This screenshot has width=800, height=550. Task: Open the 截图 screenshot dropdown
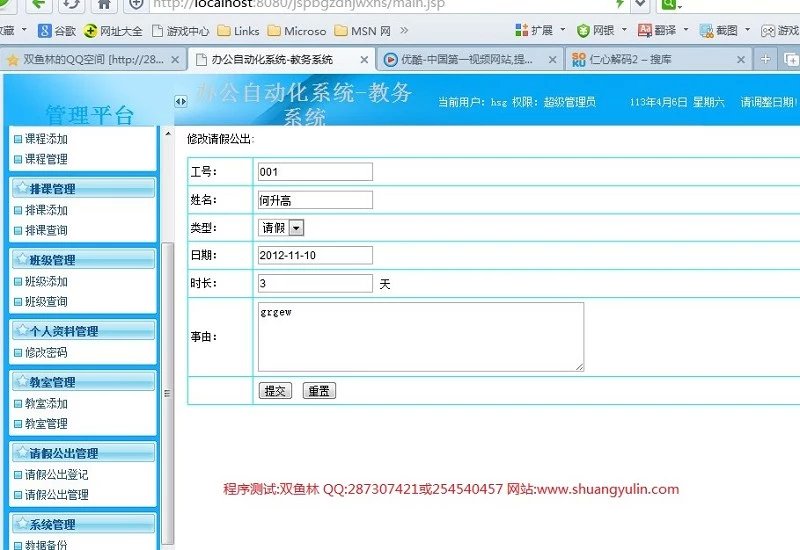pos(724,31)
